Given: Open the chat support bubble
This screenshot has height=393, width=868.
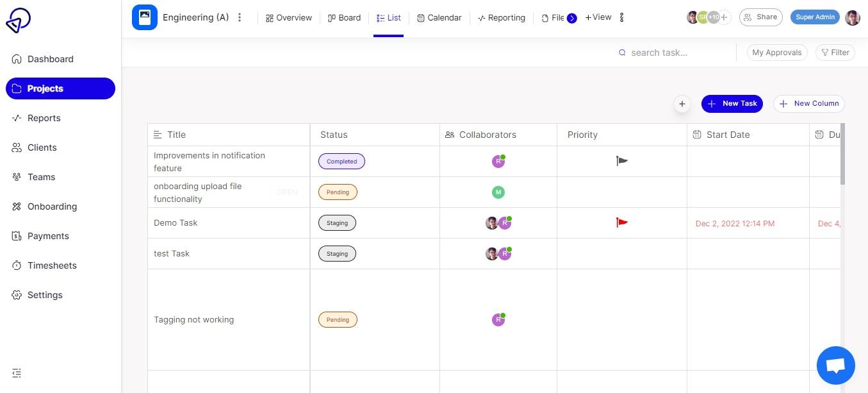Looking at the screenshot, I should tap(835, 365).
